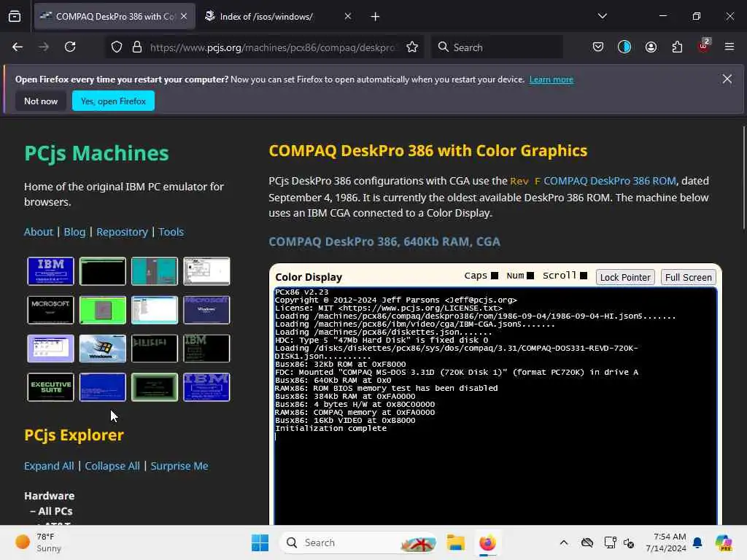This screenshot has height=560, width=747.
Task: Click inside the emulator Color Display screen
Action: [495, 405]
